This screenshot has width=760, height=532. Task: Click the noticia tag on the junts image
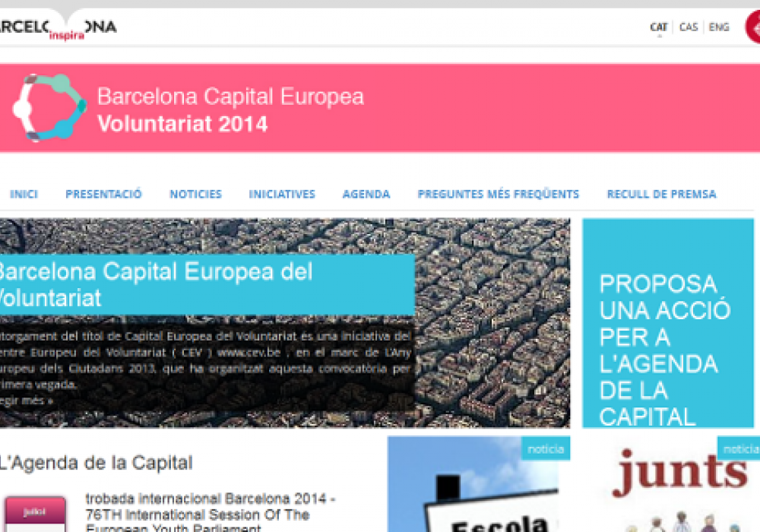tap(739, 448)
